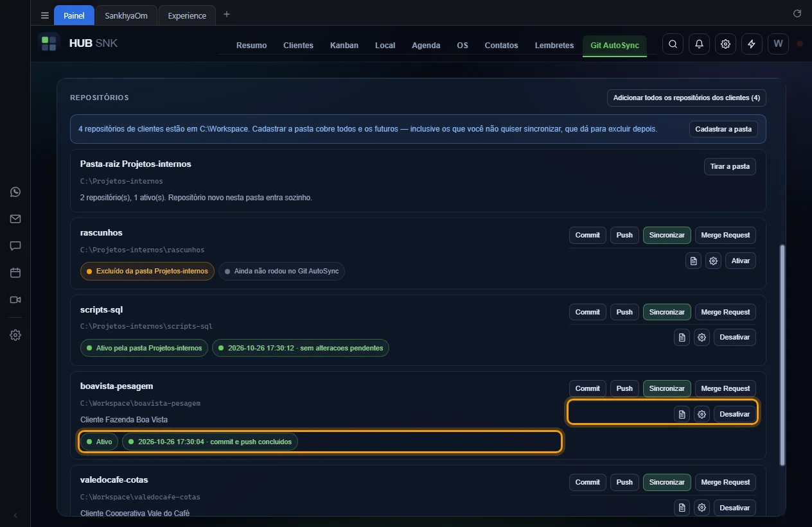
Task: Push the boavista-pesagem repository
Action: click(x=624, y=388)
